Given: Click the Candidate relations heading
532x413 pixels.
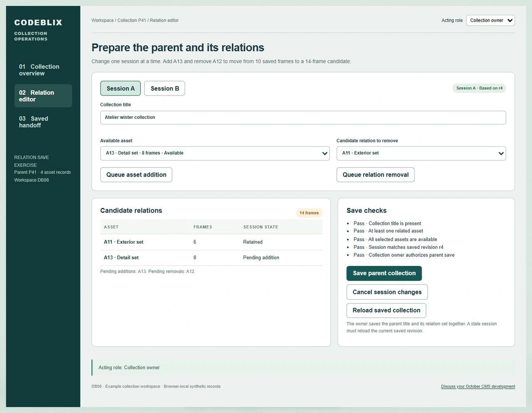Looking at the screenshot, I should tap(131, 211).
